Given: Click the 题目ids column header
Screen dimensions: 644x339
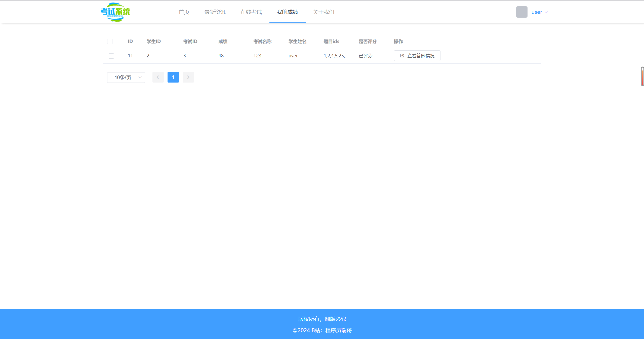Looking at the screenshot, I should click(331, 42).
